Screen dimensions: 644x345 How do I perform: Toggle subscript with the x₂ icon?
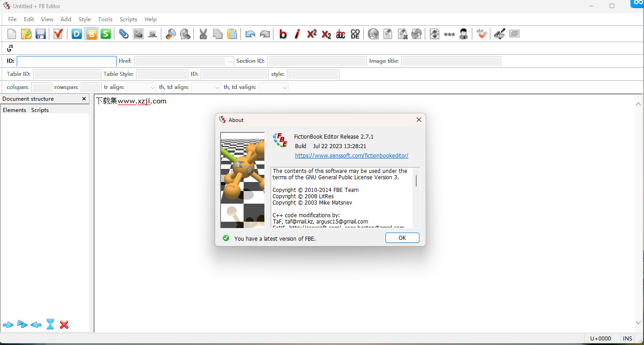point(326,34)
